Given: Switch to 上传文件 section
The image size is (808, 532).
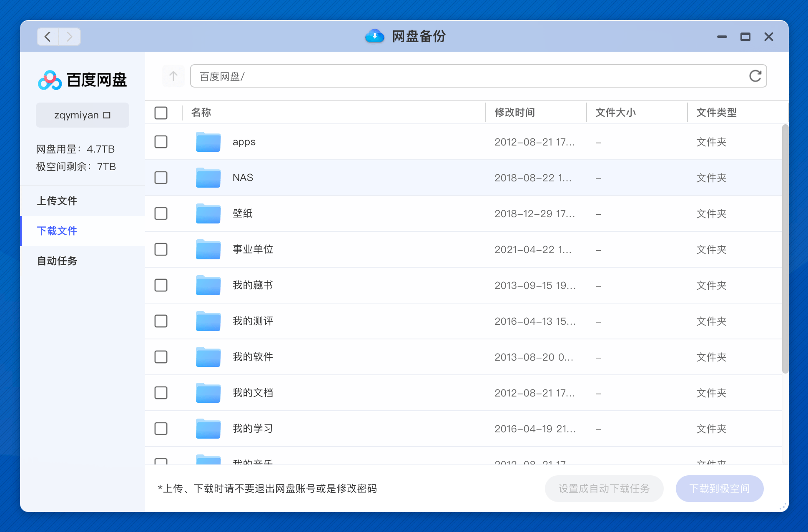Looking at the screenshot, I should (x=57, y=201).
